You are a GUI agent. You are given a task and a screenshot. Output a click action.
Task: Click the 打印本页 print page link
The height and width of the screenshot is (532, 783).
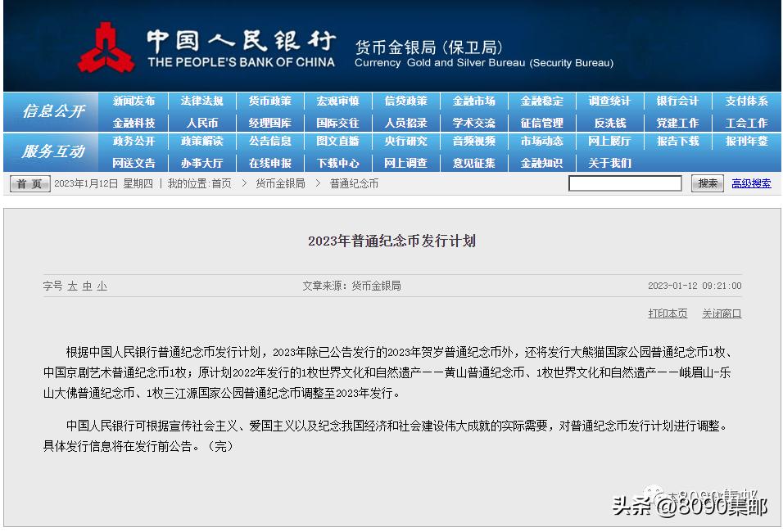pyautogui.click(x=668, y=313)
